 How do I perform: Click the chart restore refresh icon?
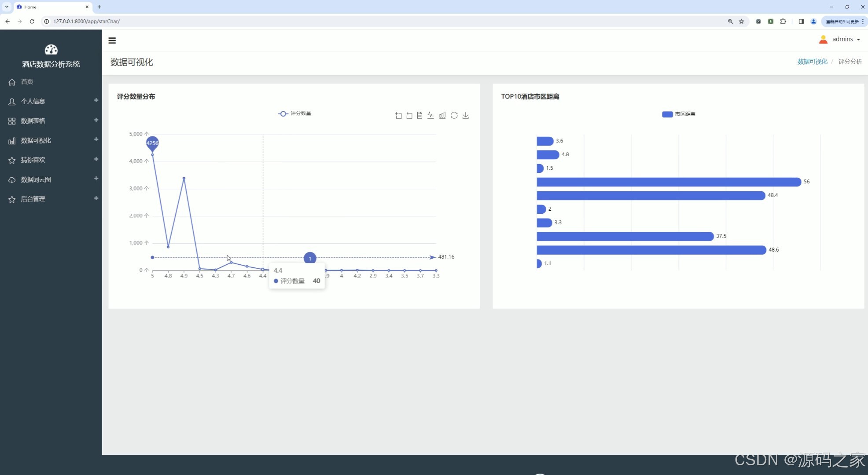[x=454, y=115]
